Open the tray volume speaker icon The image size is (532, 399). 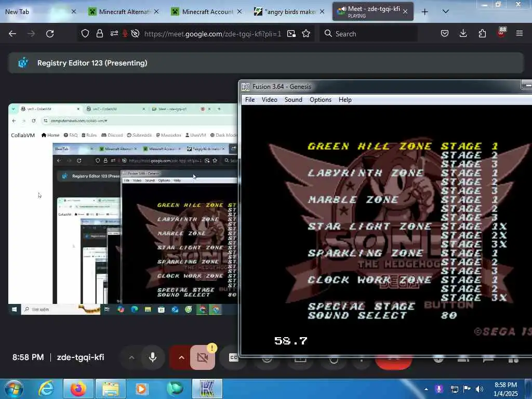point(480,389)
